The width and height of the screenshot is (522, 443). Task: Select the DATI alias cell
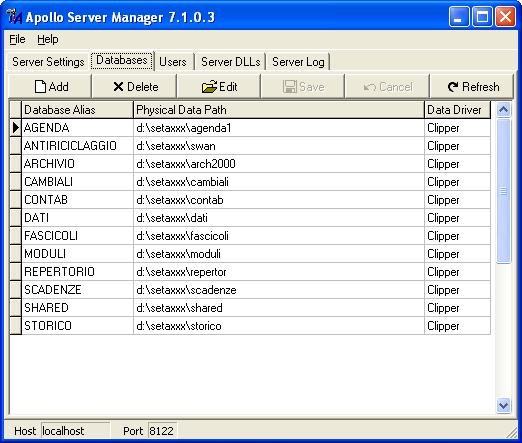(77, 218)
